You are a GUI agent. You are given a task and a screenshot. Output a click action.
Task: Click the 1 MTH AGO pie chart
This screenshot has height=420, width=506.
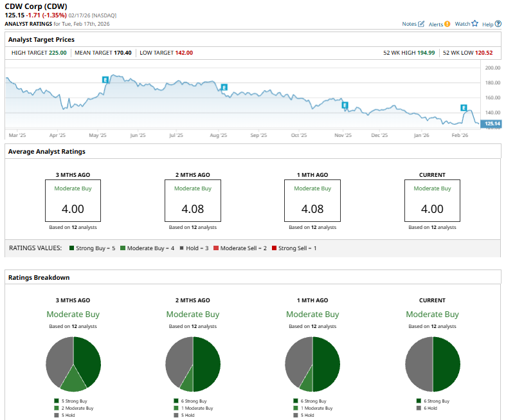pos(312,364)
